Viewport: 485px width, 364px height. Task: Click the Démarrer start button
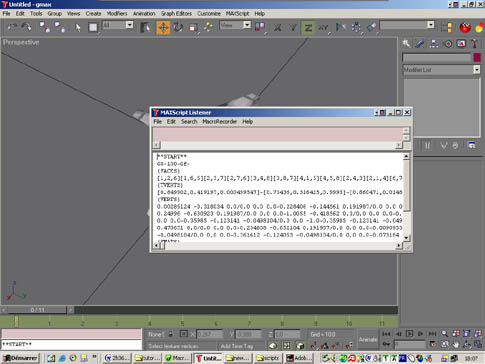point(20,358)
